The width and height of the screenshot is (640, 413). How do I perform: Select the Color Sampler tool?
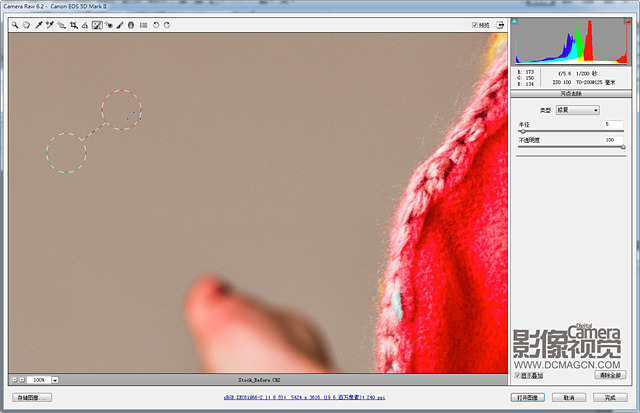coord(50,25)
